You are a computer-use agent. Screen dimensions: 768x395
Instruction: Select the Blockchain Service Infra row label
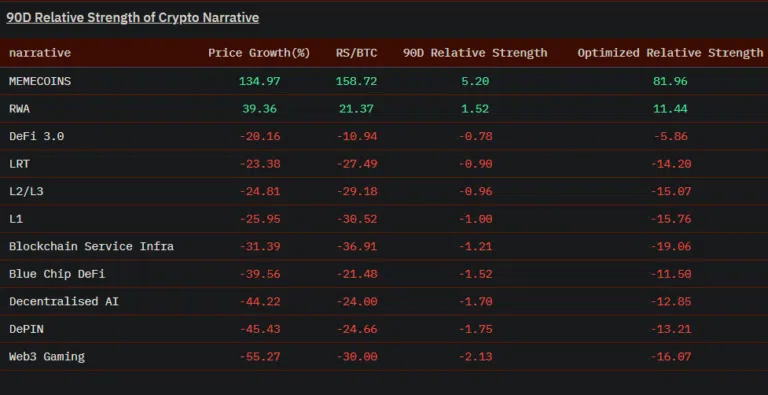coord(91,246)
